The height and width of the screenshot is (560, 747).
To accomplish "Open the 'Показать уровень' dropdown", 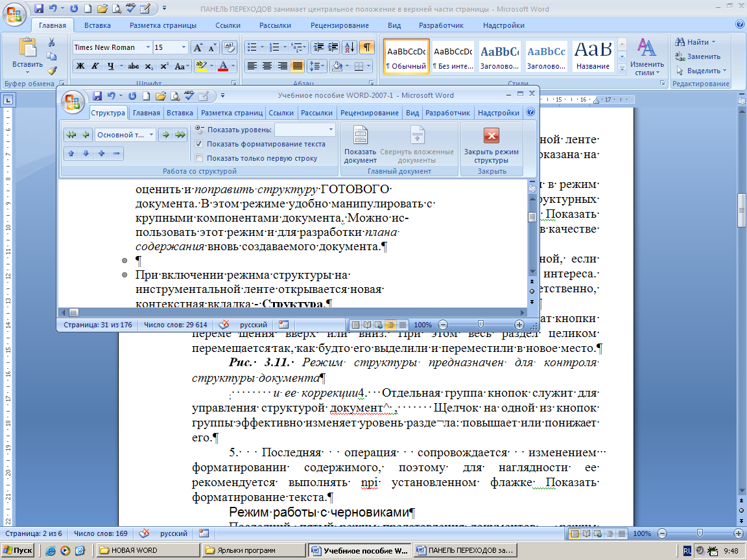I will point(331,130).
